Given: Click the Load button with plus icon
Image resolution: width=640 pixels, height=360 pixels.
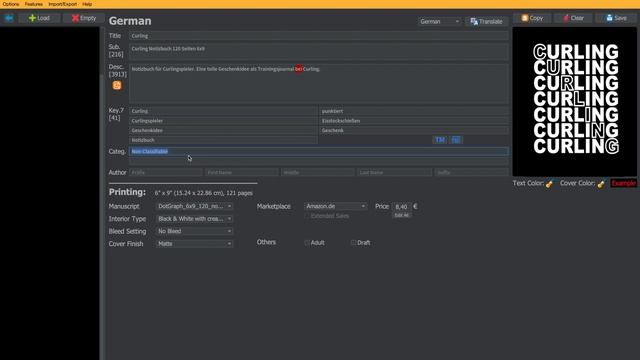Looking at the screenshot, I should click(x=39, y=18).
